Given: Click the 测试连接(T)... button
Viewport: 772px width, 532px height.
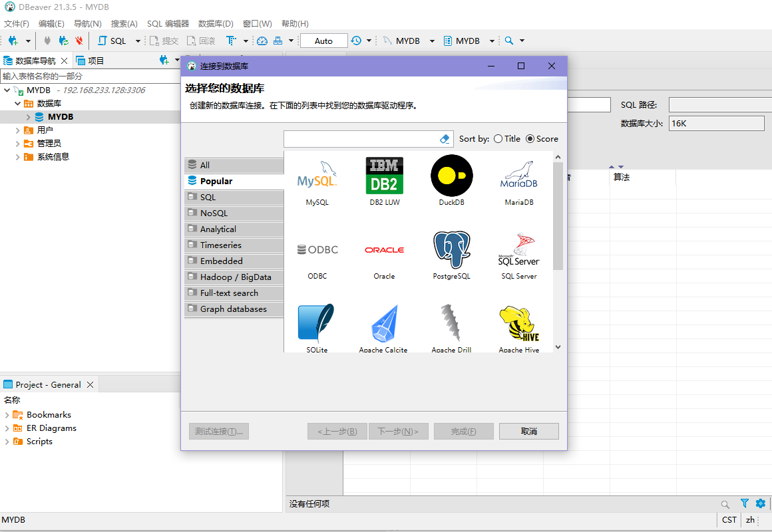Looking at the screenshot, I should pyautogui.click(x=218, y=431).
